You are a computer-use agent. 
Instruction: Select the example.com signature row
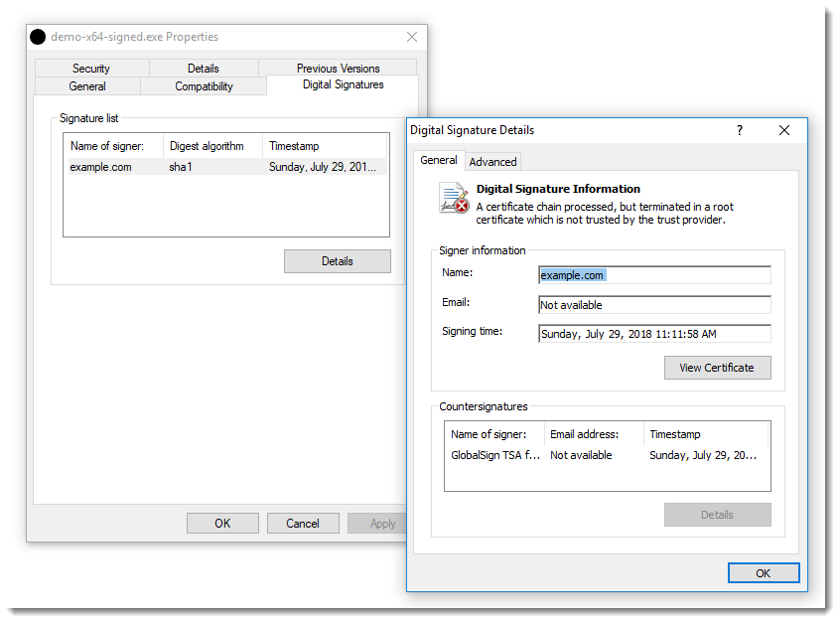click(x=99, y=167)
